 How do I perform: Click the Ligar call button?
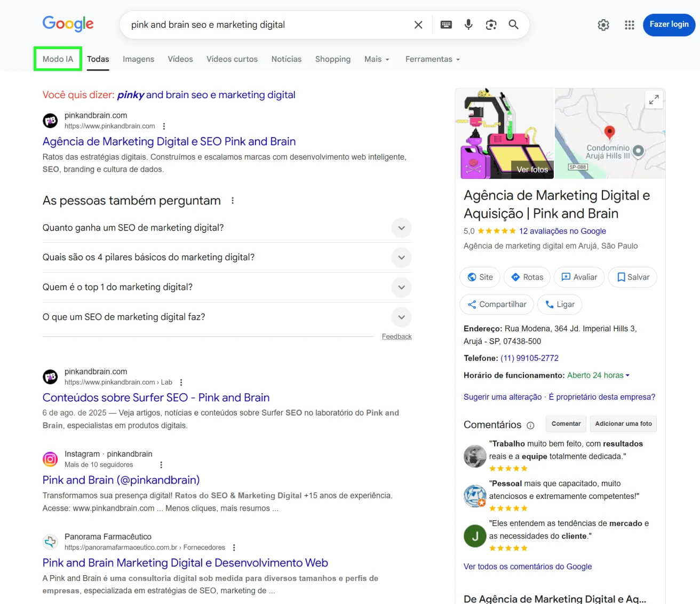pos(560,304)
